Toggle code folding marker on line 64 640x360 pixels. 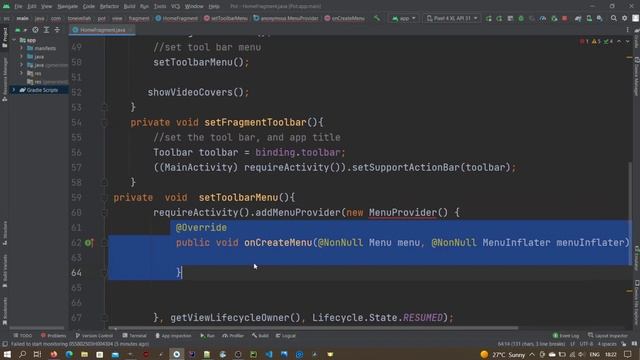coord(104,273)
